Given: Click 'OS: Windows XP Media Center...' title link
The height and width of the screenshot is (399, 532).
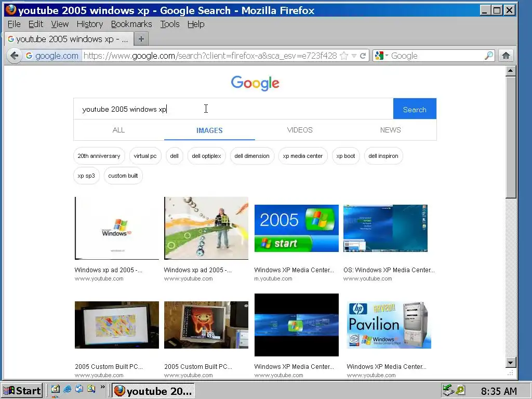Looking at the screenshot, I should point(389,270).
